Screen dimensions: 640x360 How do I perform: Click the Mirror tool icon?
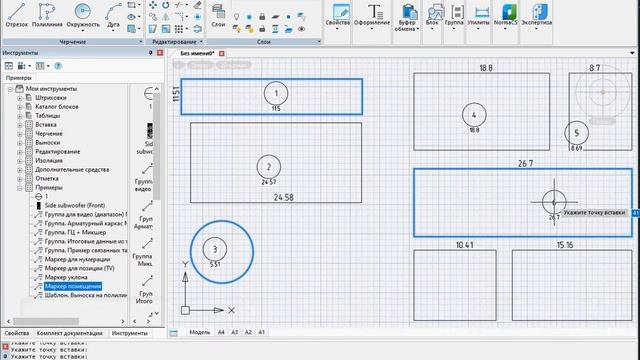[165, 17]
